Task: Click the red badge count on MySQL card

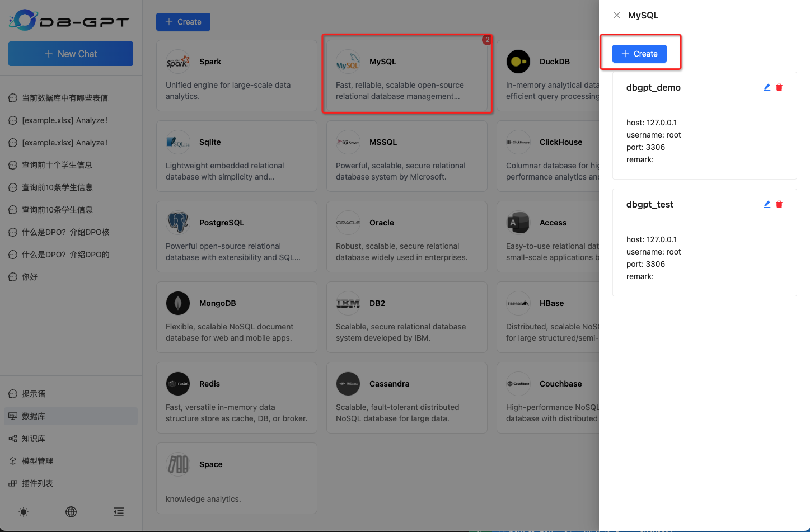Action: tap(487, 40)
